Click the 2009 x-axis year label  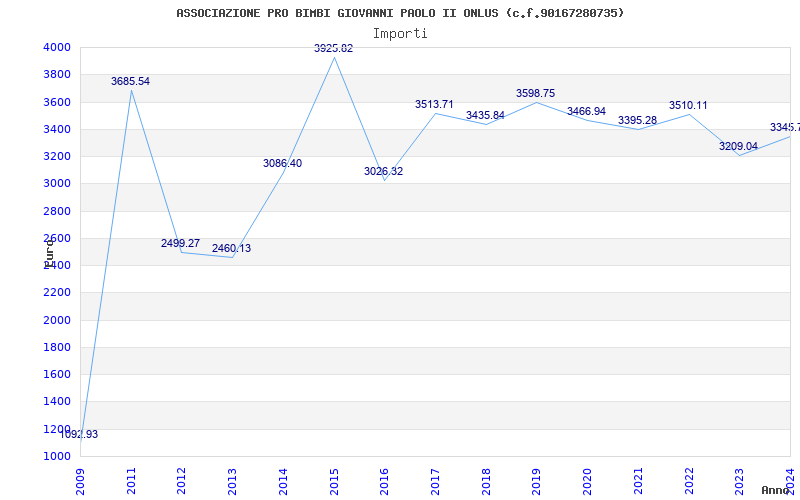[x=80, y=481]
